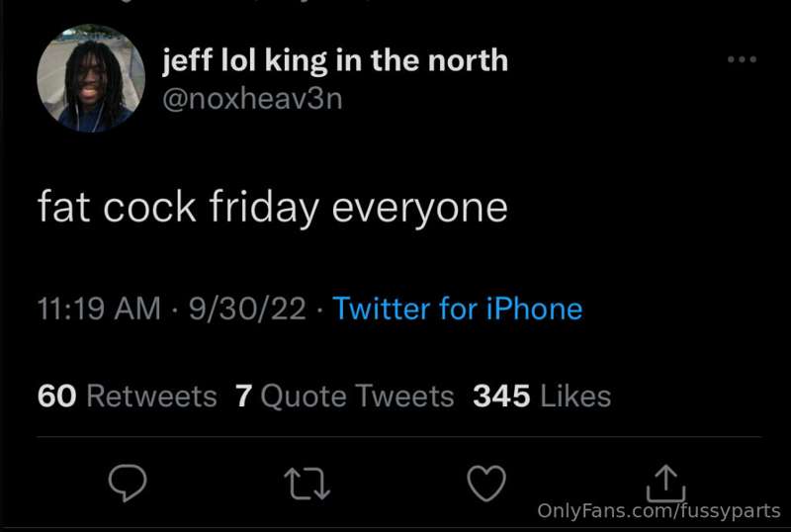Click the tweet body text

click(273, 209)
